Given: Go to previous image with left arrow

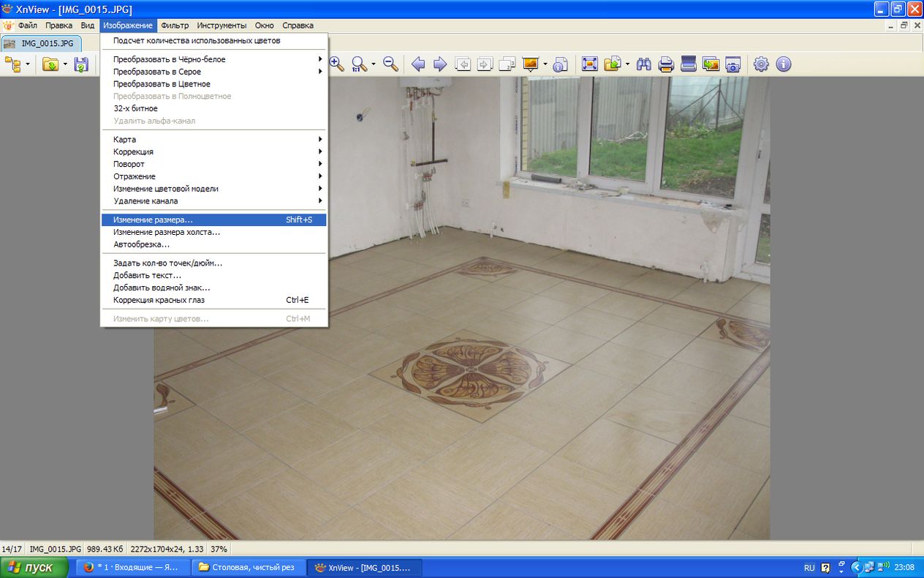Looking at the screenshot, I should (x=418, y=64).
